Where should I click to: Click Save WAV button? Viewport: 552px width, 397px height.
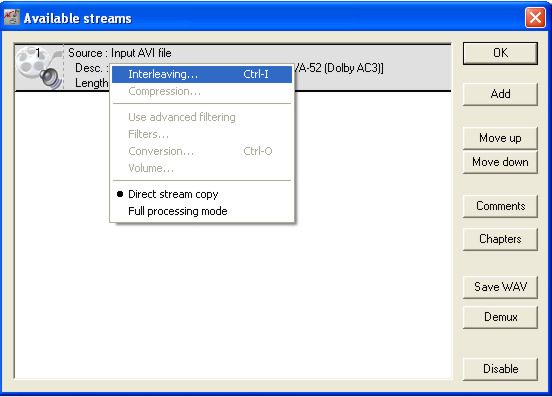tap(500, 287)
